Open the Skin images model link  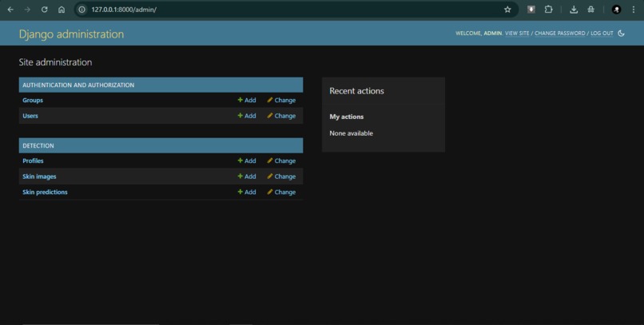click(39, 176)
